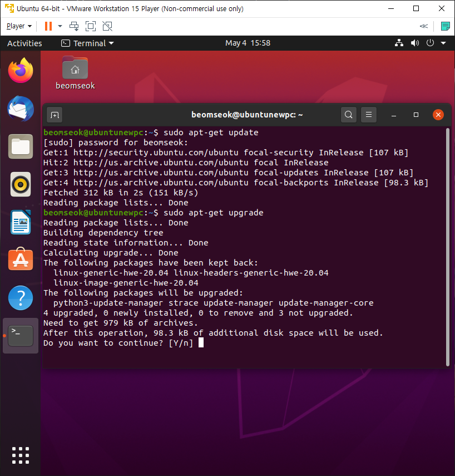Click the network status icon in top bar

click(399, 43)
